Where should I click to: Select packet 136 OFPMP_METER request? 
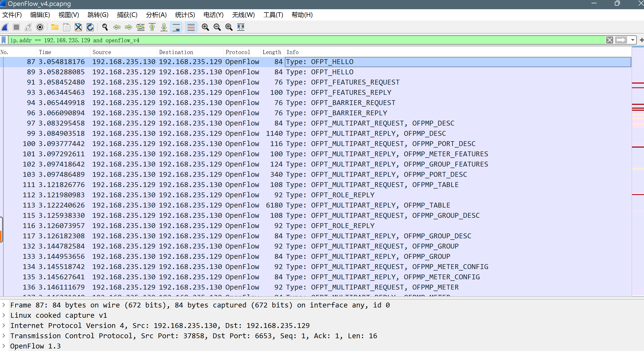(x=316, y=287)
